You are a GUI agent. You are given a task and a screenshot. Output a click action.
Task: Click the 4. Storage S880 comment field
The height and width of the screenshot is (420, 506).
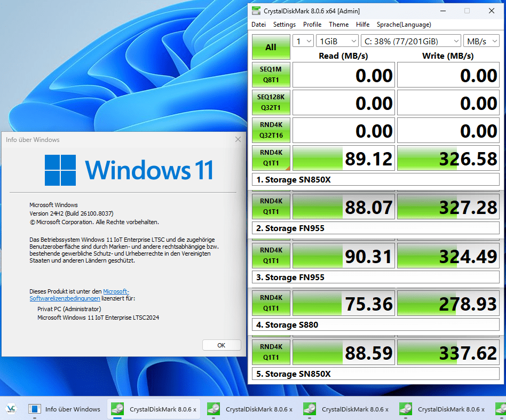(376, 324)
